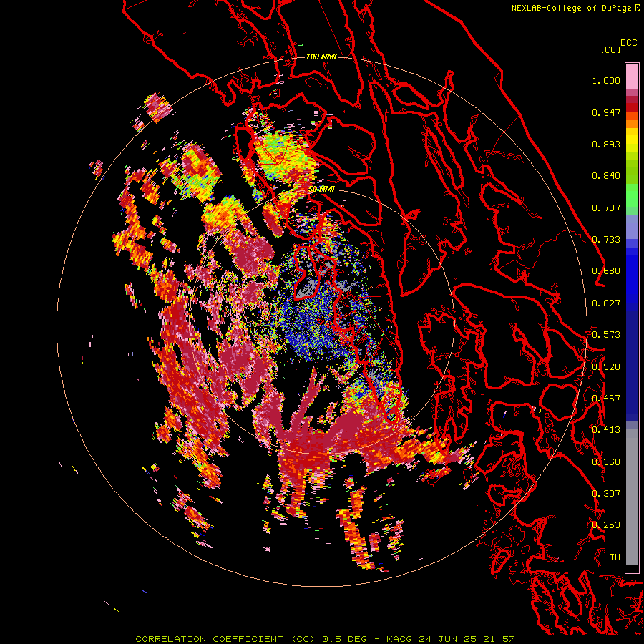
Task: Click the [CC] units label above the scale
Action: click(610, 49)
